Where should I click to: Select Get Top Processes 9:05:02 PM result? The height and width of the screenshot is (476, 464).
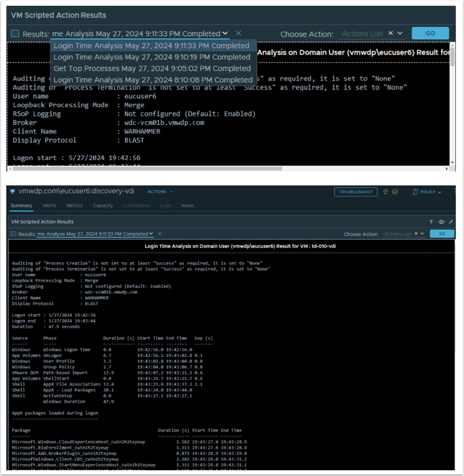point(152,68)
